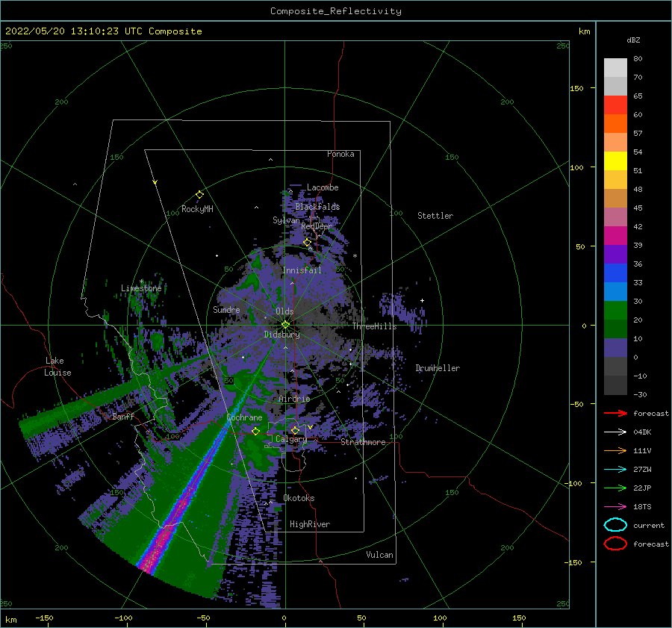Click the Banff label
The width and height of the screenshot is (672, 628).
click(123, 417)
